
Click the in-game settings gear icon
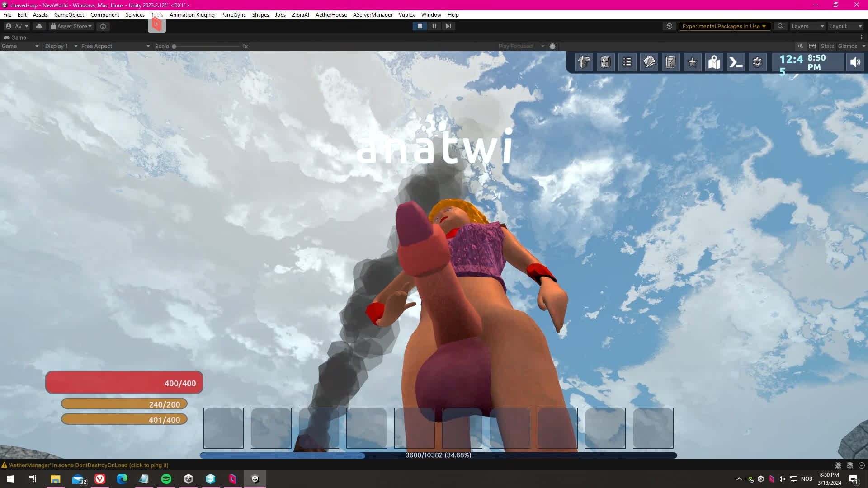tap(758, 62)
